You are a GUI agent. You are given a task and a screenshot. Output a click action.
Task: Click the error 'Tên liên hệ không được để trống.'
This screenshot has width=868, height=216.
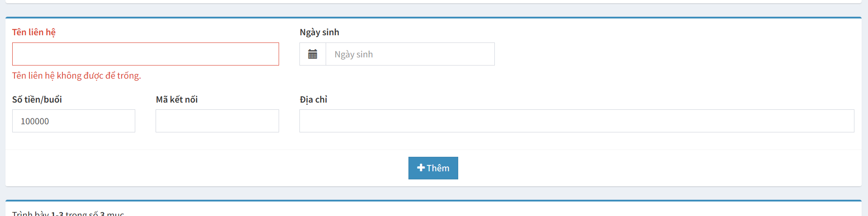[x=76, y=75]
